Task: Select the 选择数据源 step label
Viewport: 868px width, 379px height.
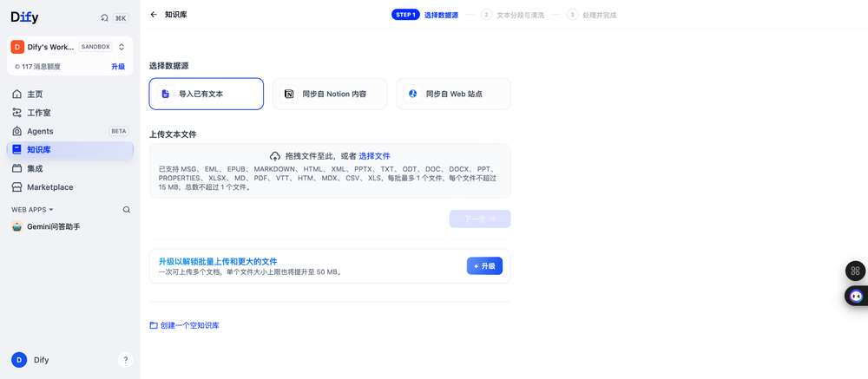Action: coord(441,16)
